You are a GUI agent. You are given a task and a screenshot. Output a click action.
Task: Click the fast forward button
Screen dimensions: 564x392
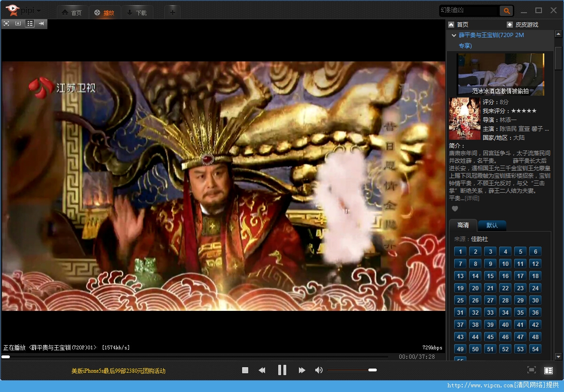coord(302,370)
